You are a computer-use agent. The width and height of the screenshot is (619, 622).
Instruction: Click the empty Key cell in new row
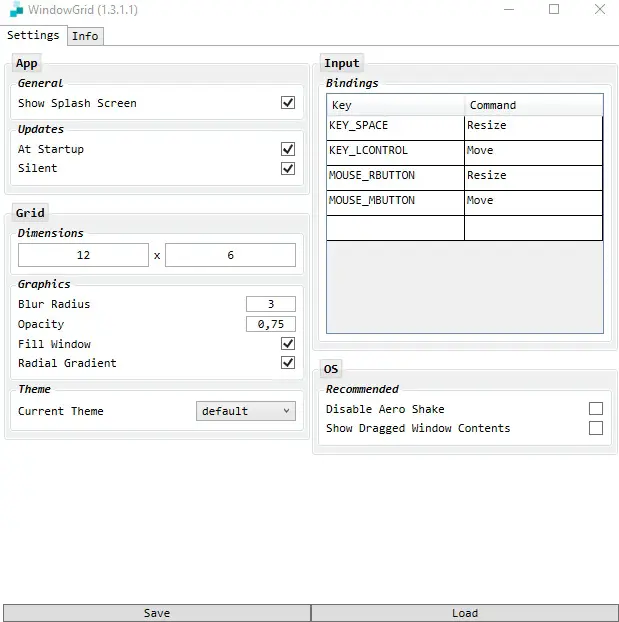395,228
